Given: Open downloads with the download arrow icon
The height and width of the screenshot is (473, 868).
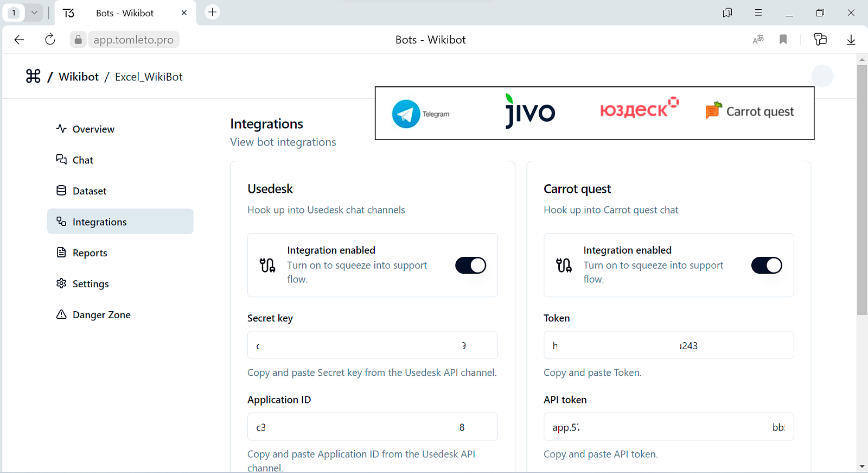Looking at the screenshot, I should (x=851, y=40).
